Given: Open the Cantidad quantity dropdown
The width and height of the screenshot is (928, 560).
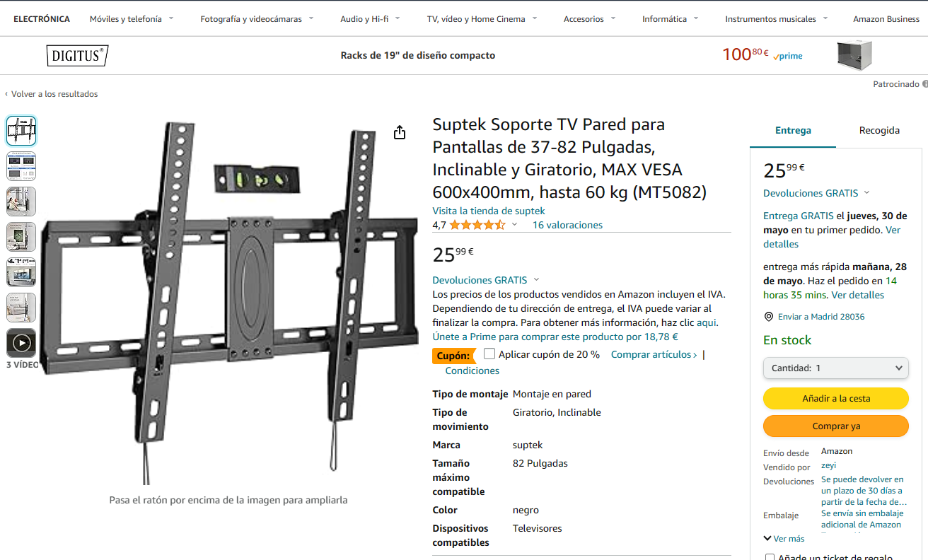Looking at the screenshot, I should click(835, 368).
